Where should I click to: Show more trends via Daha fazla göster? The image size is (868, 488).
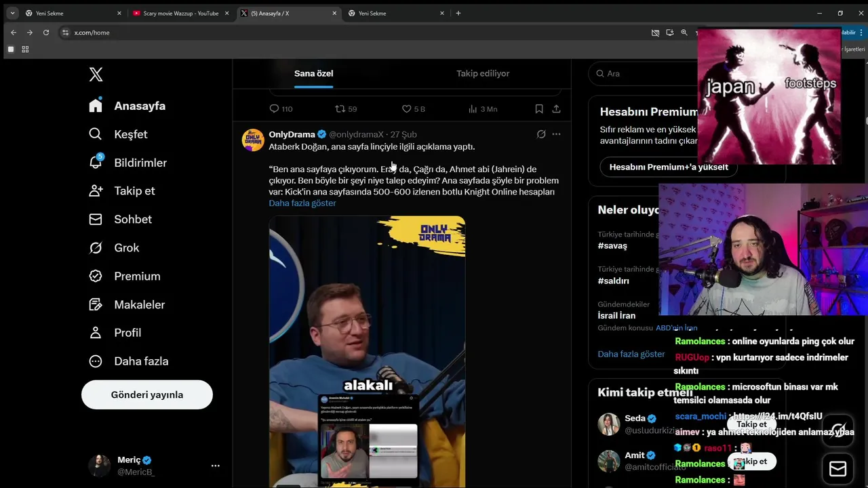pyautogui.click(x=631, y=354)
